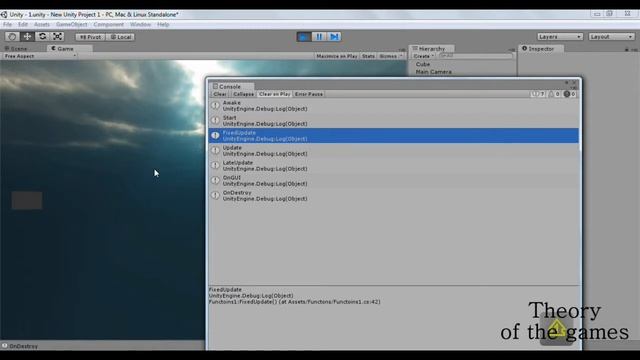Select the Rotate tool
The width and height of the screenshot is (640, 360).
pos(42,37)
